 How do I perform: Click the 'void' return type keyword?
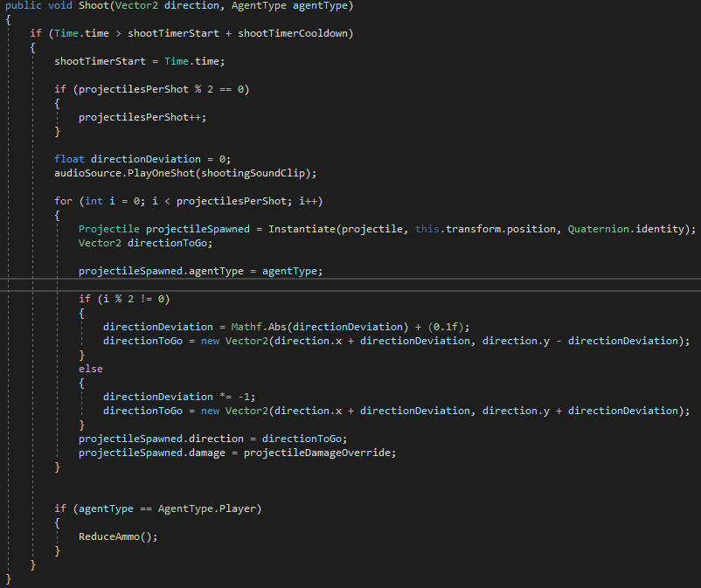click(x=60, y=6)
